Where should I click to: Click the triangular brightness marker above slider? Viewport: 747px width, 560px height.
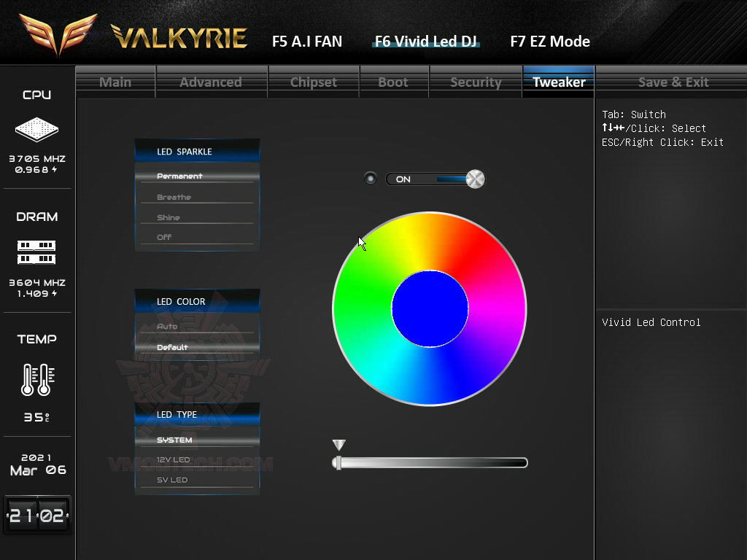338,445
